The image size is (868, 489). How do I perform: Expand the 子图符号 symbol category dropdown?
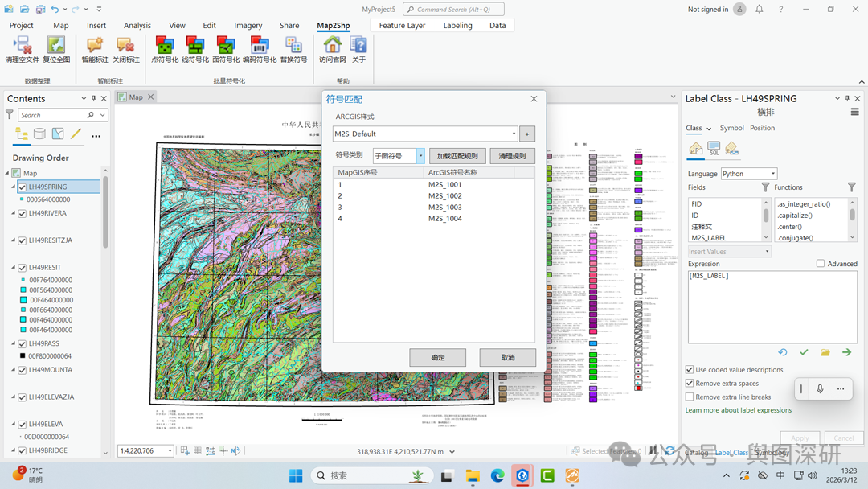click(420, 156)
